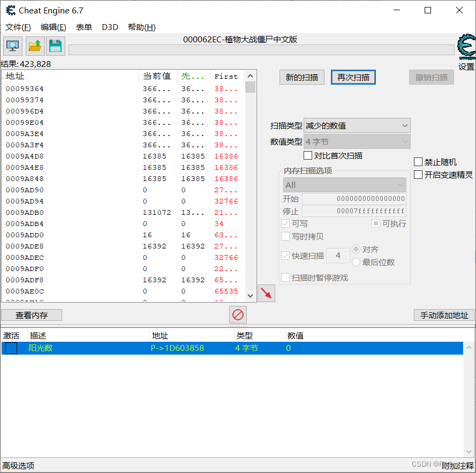The width and height of the screenshot is (476, 473).
Task: Select result row 0009AE0C
Action: [123, 291]
